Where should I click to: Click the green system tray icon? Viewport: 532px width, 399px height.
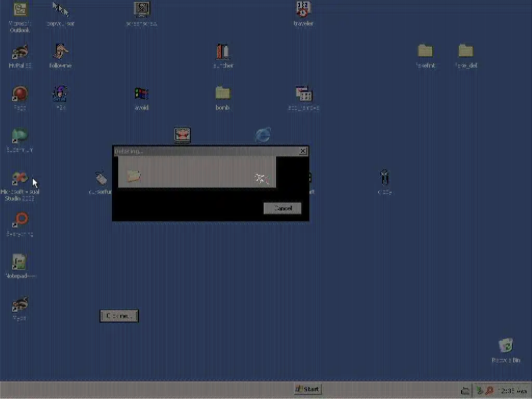click(480, 391)
